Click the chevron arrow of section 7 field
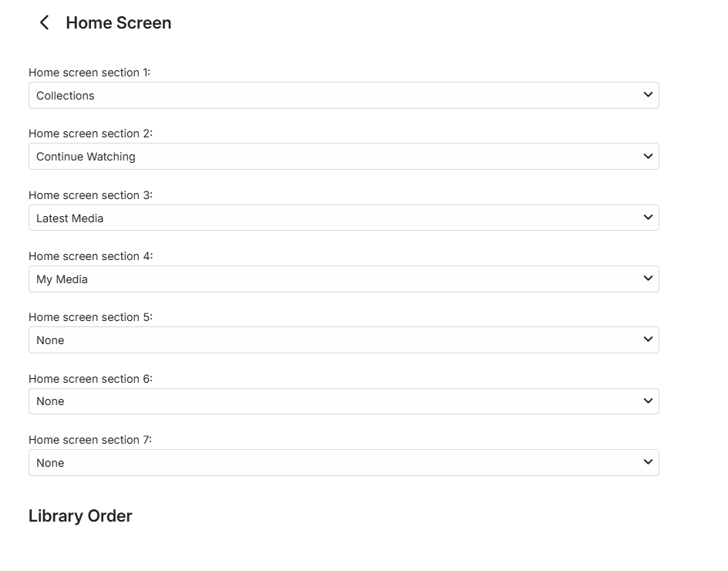This screenshot has width=728, height=571. pos(648,462)
